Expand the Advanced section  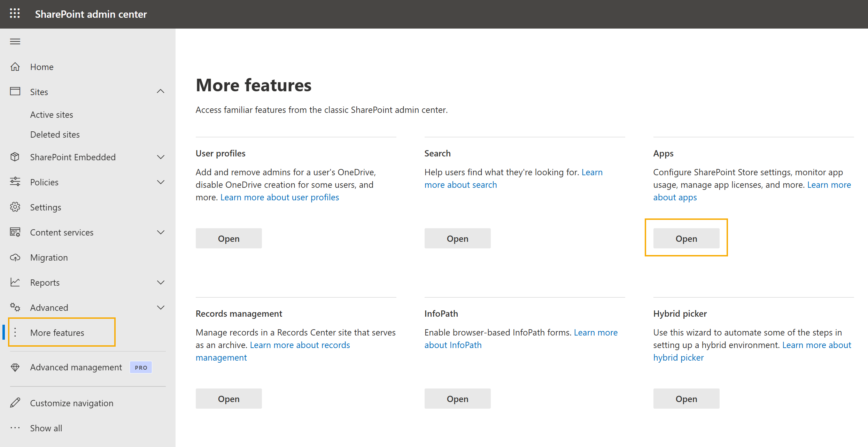tap(161, 307)
